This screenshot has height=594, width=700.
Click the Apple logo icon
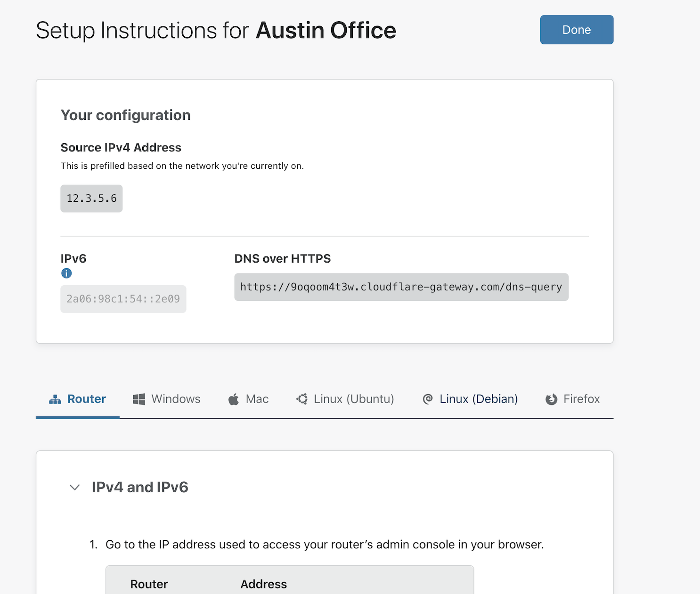tap(234, 399)
